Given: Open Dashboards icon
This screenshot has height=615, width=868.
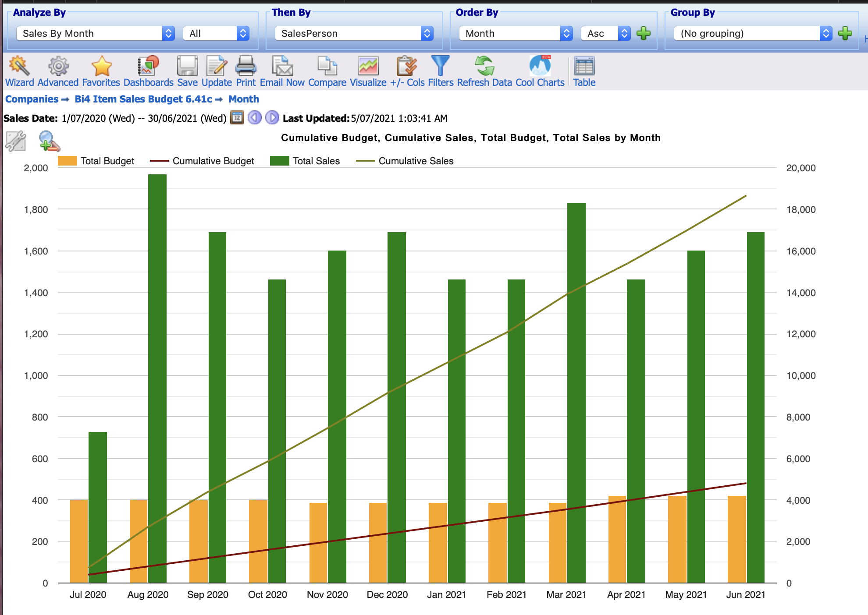Looking at the screenshot, I should coord(148,66).
